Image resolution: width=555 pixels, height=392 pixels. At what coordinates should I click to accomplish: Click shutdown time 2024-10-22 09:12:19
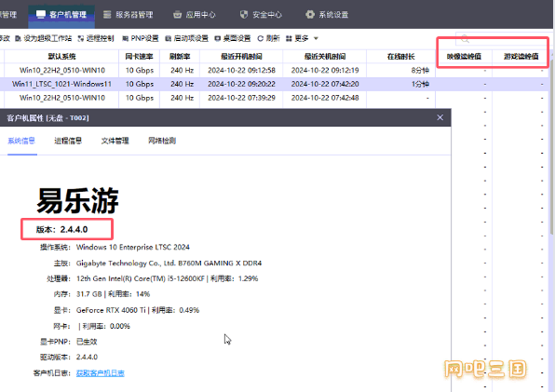click(x=325, y=70)
